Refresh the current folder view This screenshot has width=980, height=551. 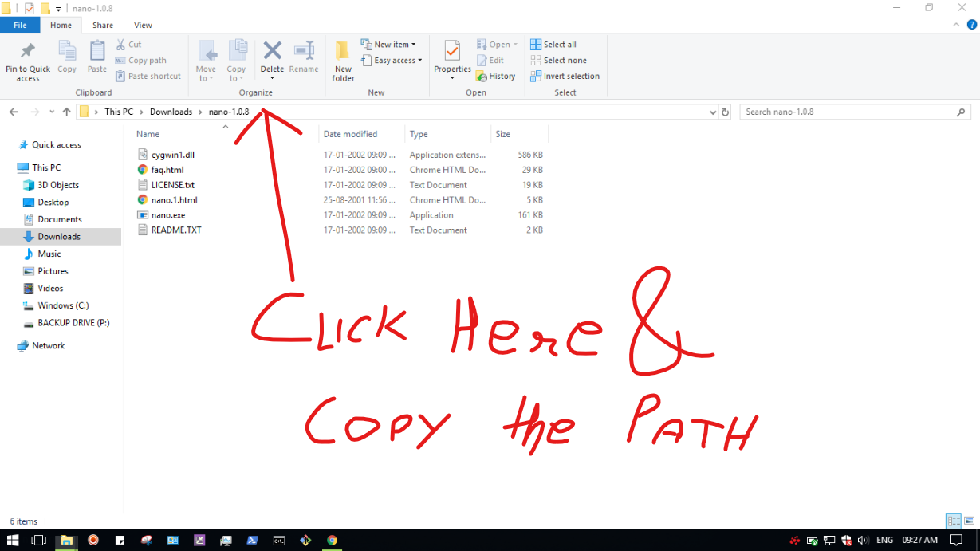pyautogui.click(x=725, y=112)
